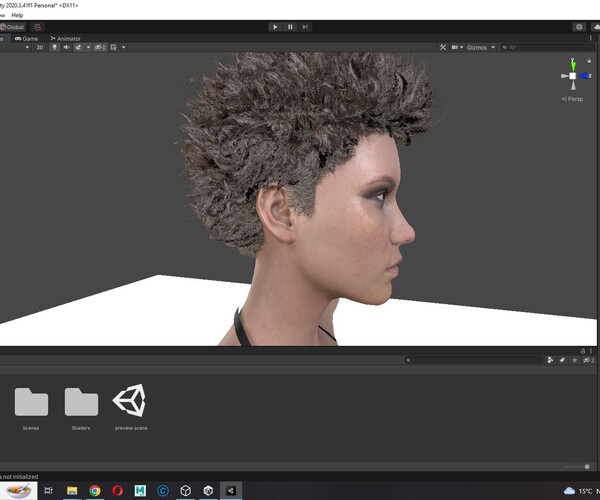600x500 pixels.
Task: Toggle grid snapping icon next to Global
Action: 38,27
